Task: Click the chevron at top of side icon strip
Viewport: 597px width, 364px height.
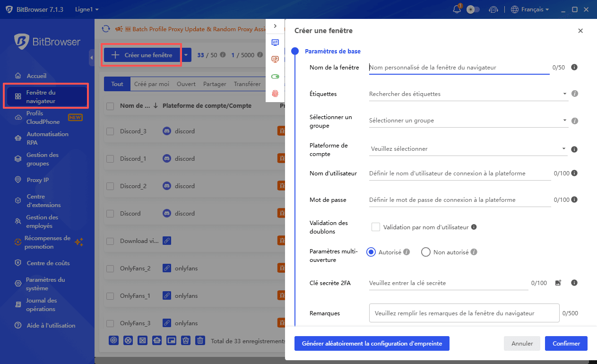Action: pos(275,26)
